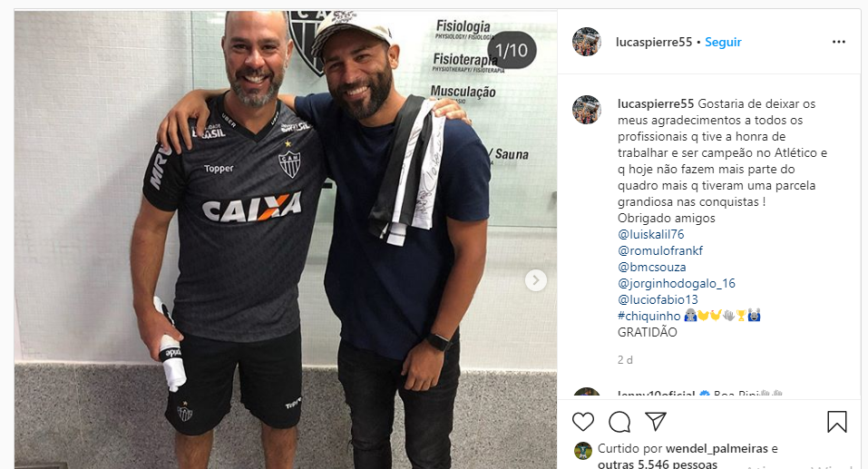The width and height of the screenshot is (868, 469).
Task: Open the @bmcsouza mention
Action: coord(651,267)
